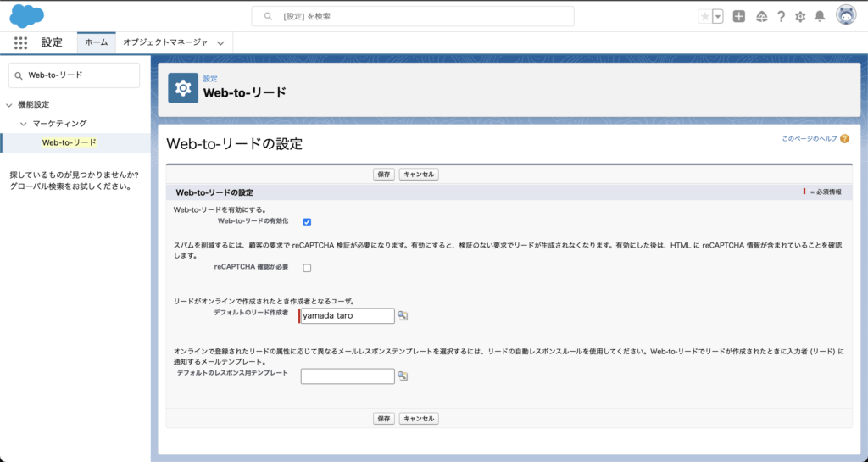The image size is (868, 462).
Task: Click the orange help icon beside このページのヘルプ
Action: [844, 139]
